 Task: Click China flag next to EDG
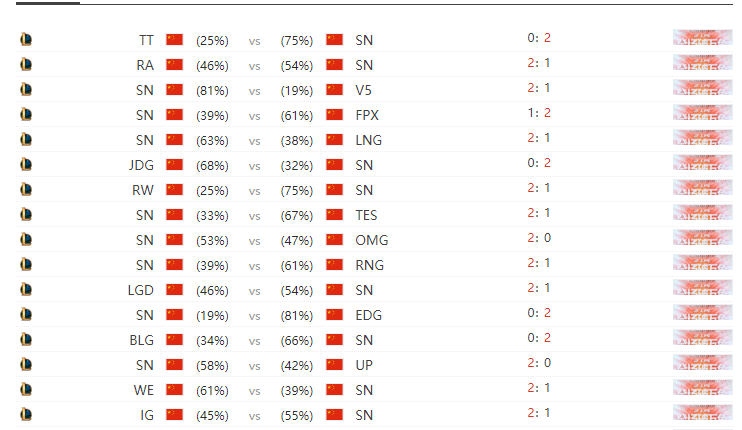pyautogui.click(x=334, y=315)
